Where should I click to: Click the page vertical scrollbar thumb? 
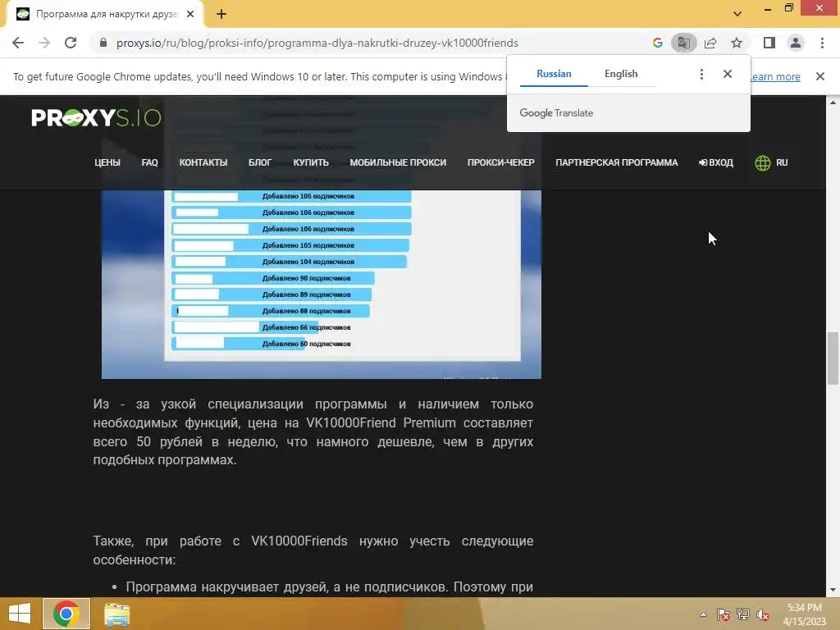click(833, 358)
